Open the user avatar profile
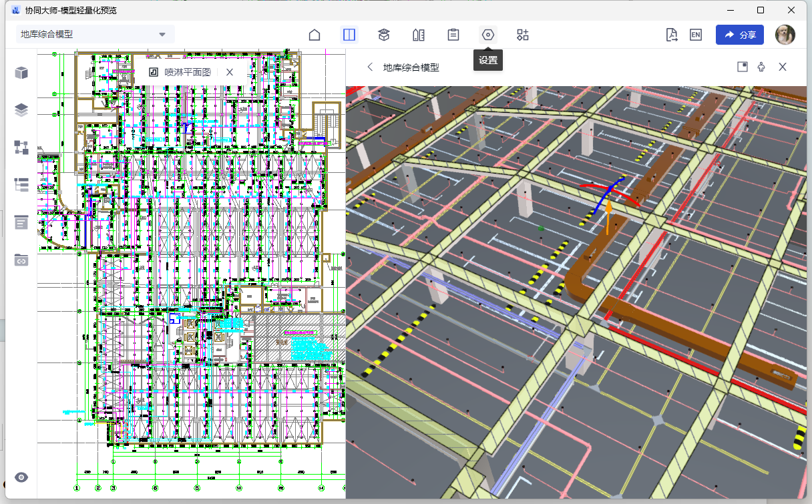 [785, 35]
